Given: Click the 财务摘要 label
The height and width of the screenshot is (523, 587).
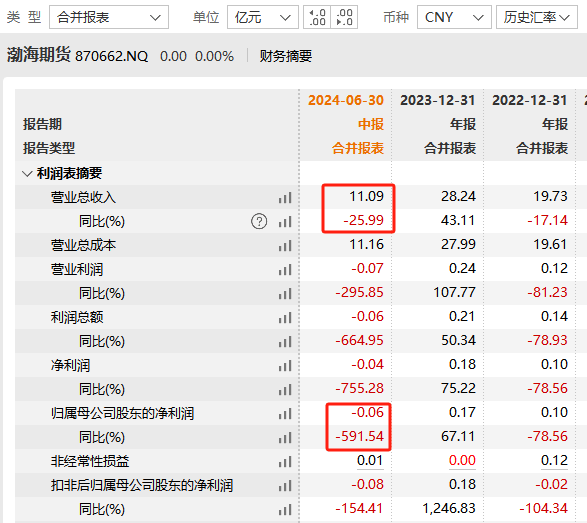Looking at the screenshot, I should [x=286, y=56].
